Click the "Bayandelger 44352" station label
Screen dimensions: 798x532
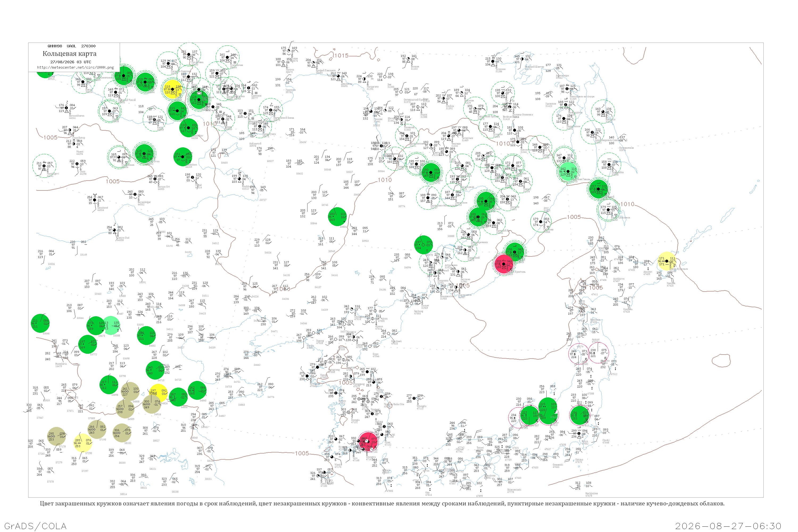coord(144,203)
